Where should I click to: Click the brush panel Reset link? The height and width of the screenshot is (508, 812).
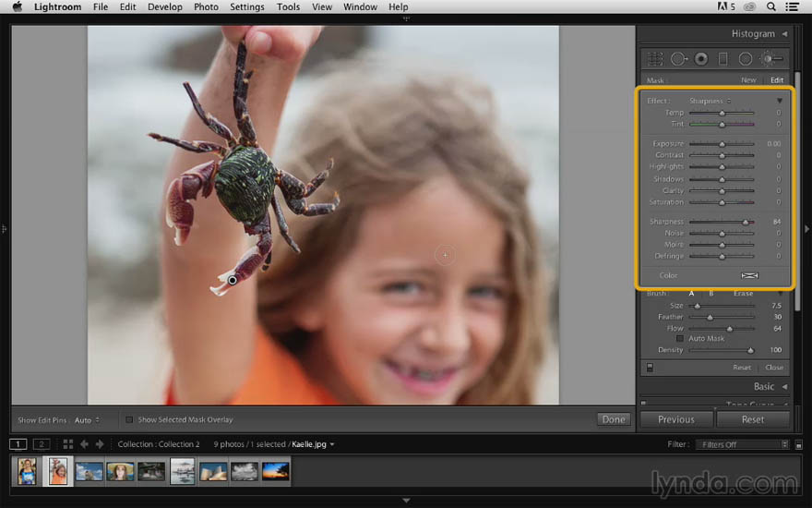[x=742, y=368]
